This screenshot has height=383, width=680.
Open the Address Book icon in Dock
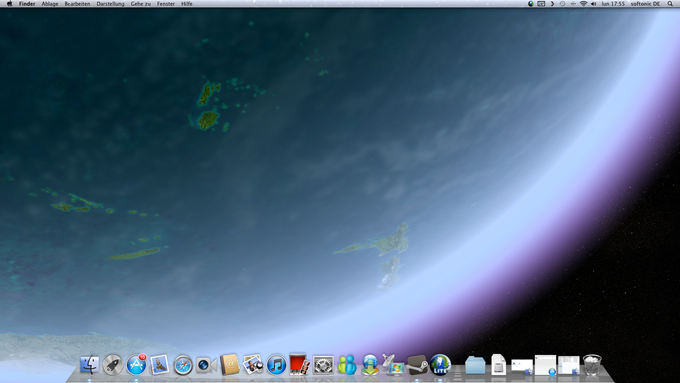pyautogui.click(x=230, y=364)
